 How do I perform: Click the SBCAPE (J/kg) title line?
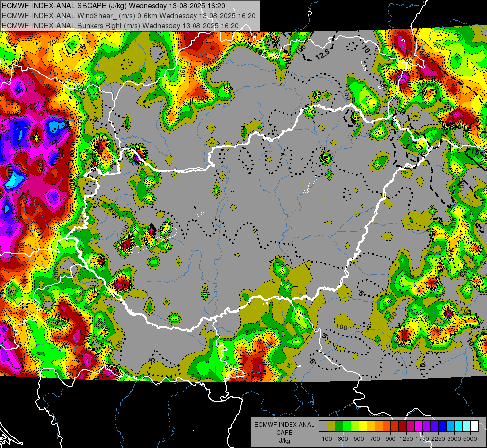pyautogui.click(x=114, y=6)
